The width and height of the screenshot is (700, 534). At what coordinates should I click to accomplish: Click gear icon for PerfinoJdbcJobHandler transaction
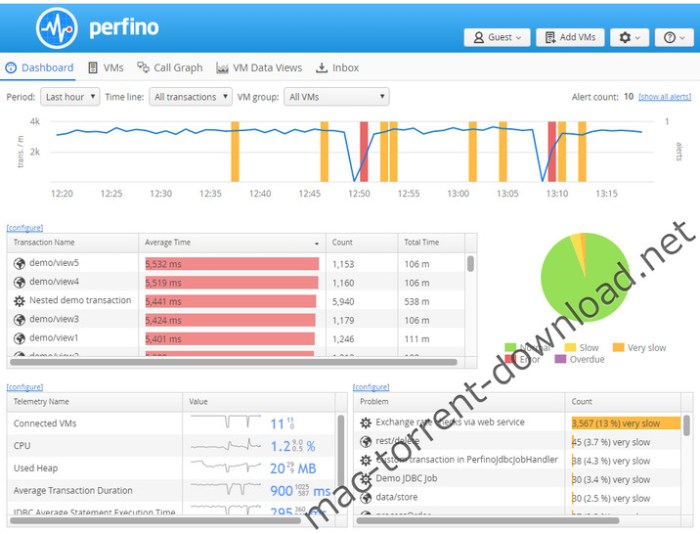point(366,460)
